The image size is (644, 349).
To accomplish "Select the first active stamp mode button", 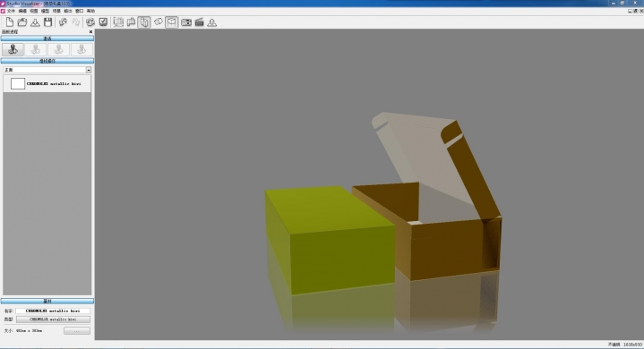I will tap(13, 49).
